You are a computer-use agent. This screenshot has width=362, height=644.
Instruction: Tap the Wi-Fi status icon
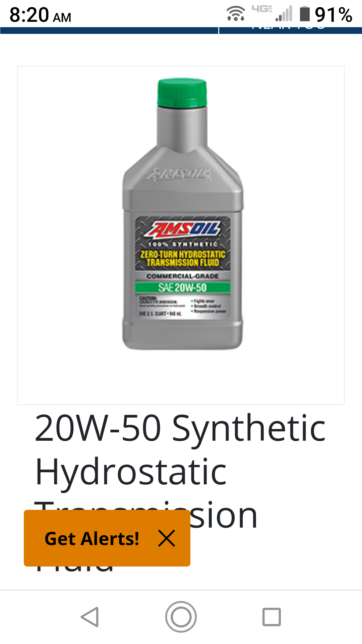(x=236, y=14)
